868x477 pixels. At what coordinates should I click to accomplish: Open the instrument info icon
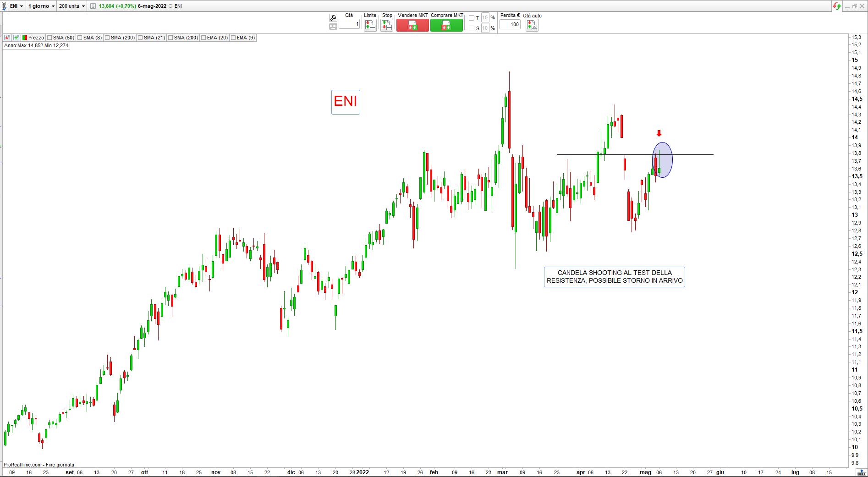point(93,6)
